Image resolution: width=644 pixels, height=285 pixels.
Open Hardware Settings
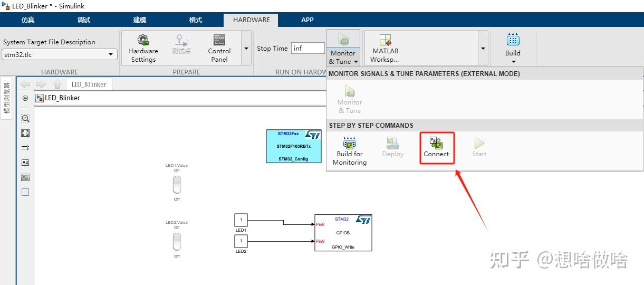click(143, 49)
